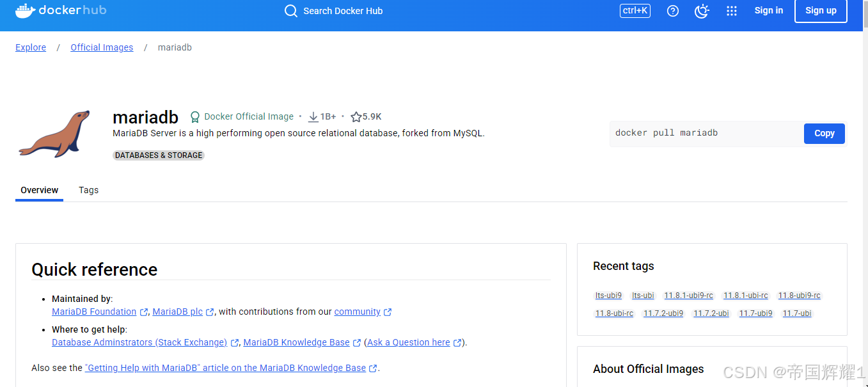Select the 11.8.1-ubi-rc tag
The image size is (868, 387).
pyautogui.click(x=746, y=296)
